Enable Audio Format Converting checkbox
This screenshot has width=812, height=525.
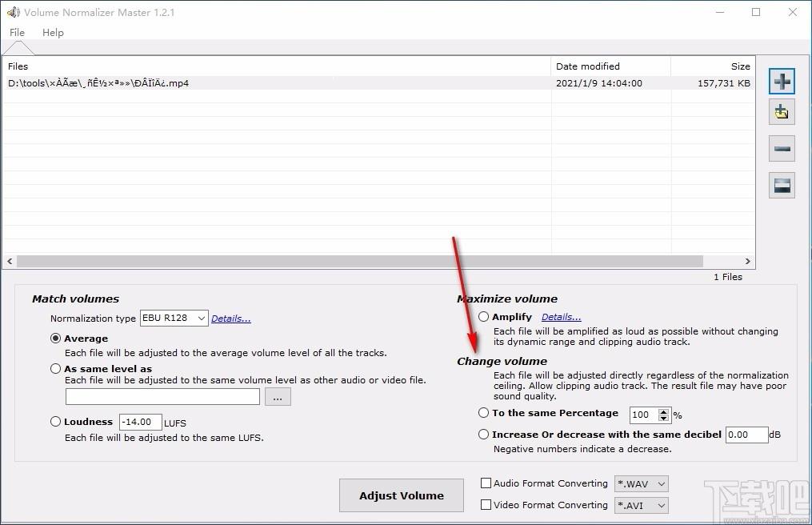click(486, 483)
